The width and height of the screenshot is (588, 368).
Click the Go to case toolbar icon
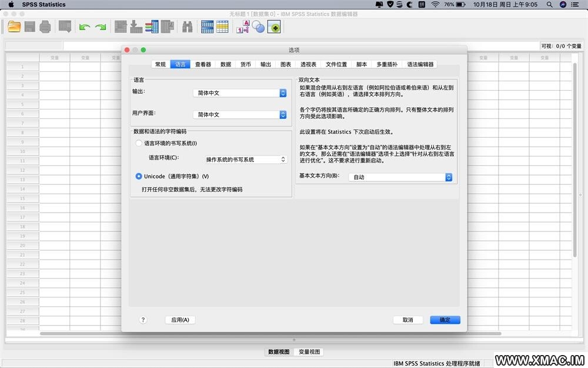pos(121,27)
